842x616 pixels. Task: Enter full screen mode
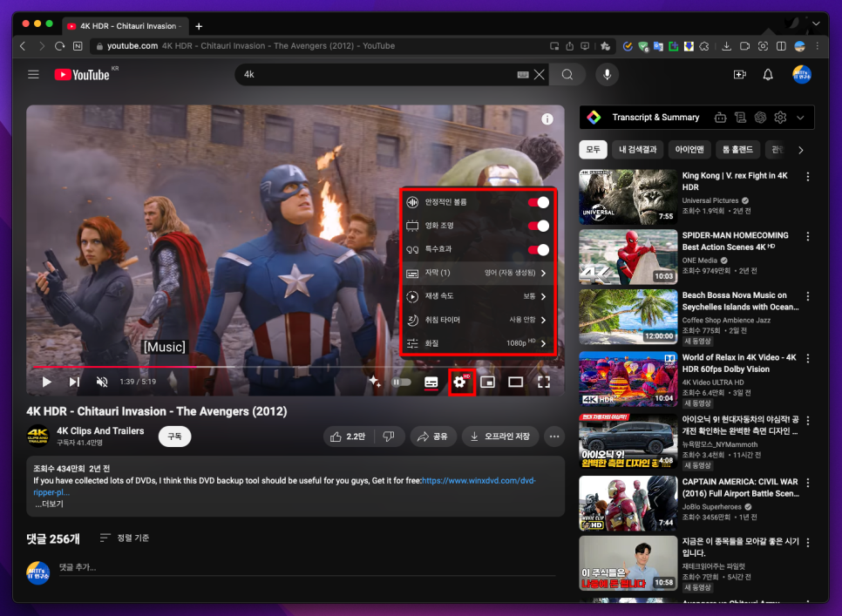click(544, 382)
